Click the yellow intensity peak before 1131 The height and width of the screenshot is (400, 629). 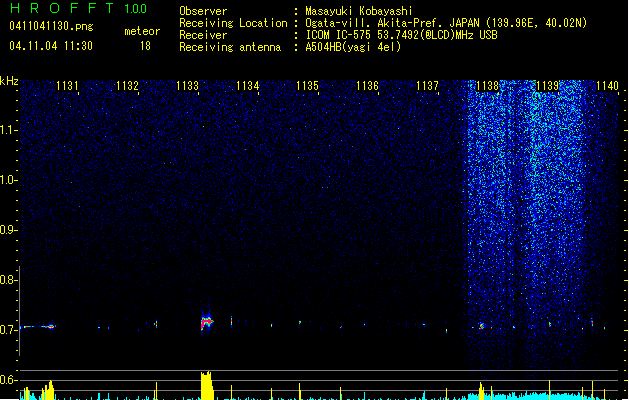coord(49,390)
